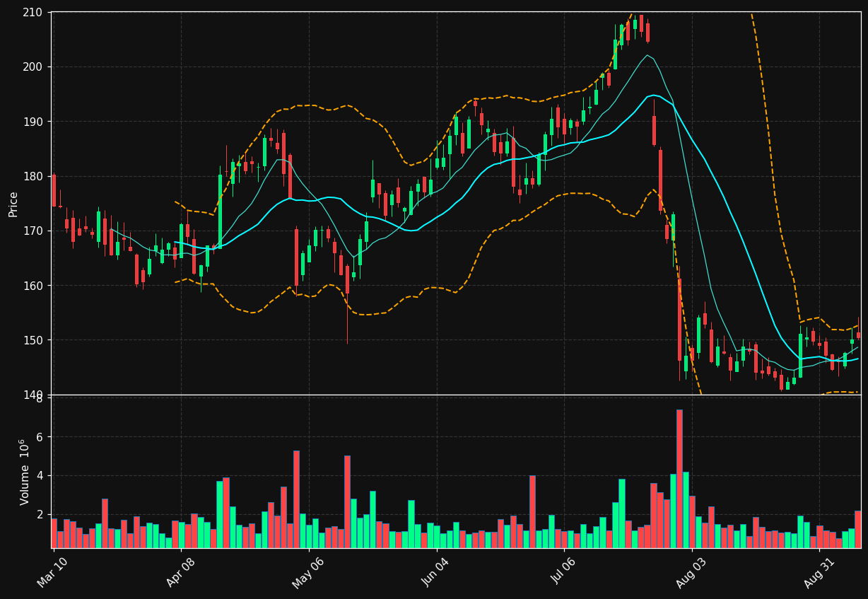
Task: Click the 2 volume axis label
Action: click(40, 514)
